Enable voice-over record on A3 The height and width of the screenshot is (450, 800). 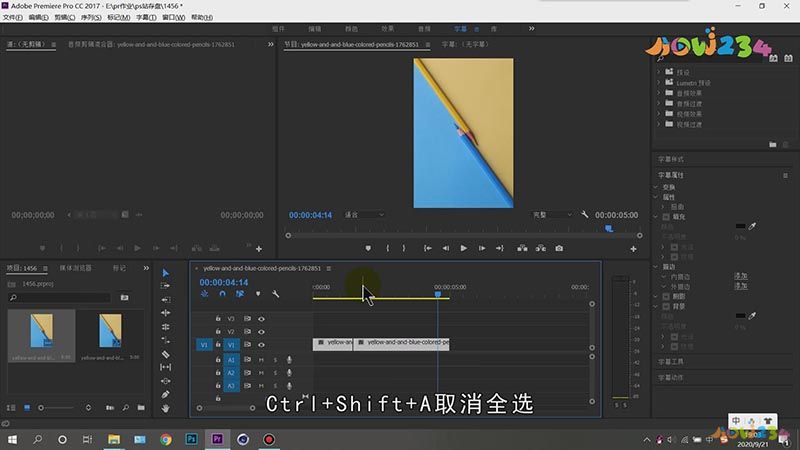(289, 386)
